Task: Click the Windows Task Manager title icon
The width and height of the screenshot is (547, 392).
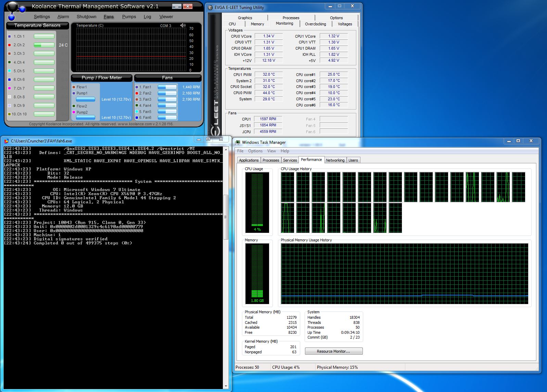Action: pos(238,142)
